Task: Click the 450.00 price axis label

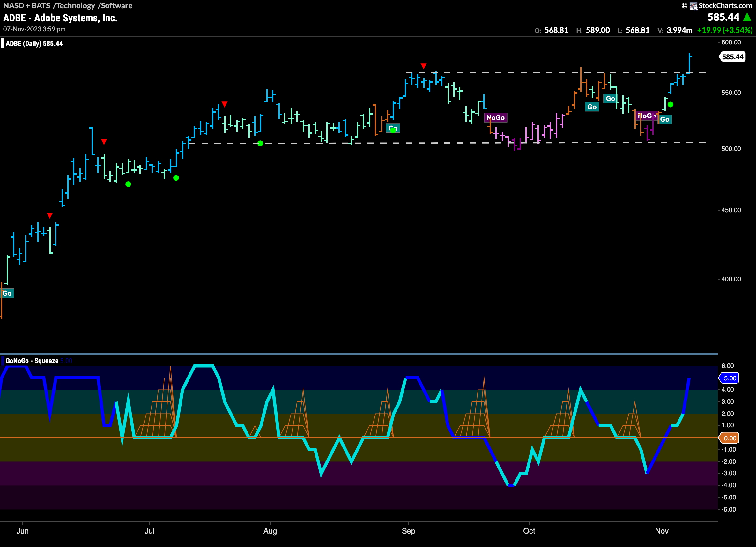Action: click(x=731, y=210)
